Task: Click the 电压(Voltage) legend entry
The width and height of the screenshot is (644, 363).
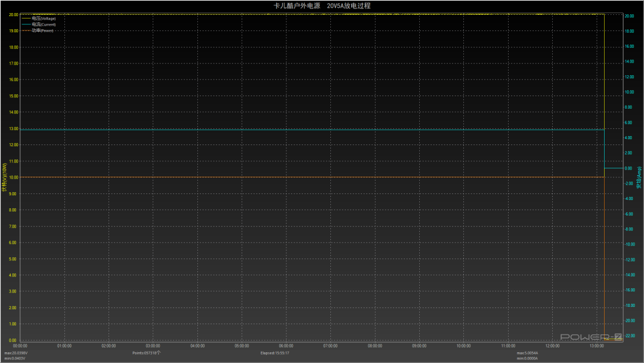Action: click(39, 19)
